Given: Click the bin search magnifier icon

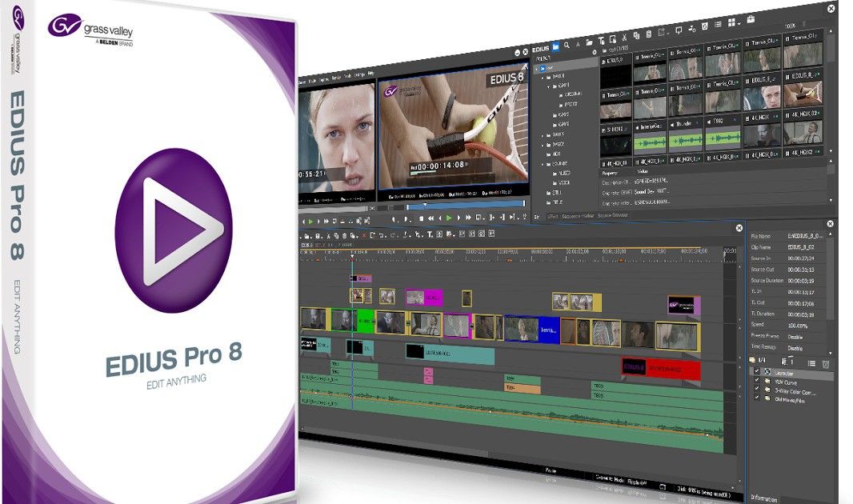Looking at the screenshot, I should click(567, 45).
